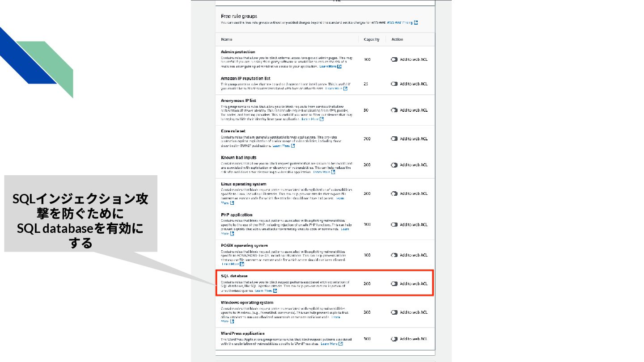
Task: Select the Windows operating system rule name
Action: [x=246, y=303]
